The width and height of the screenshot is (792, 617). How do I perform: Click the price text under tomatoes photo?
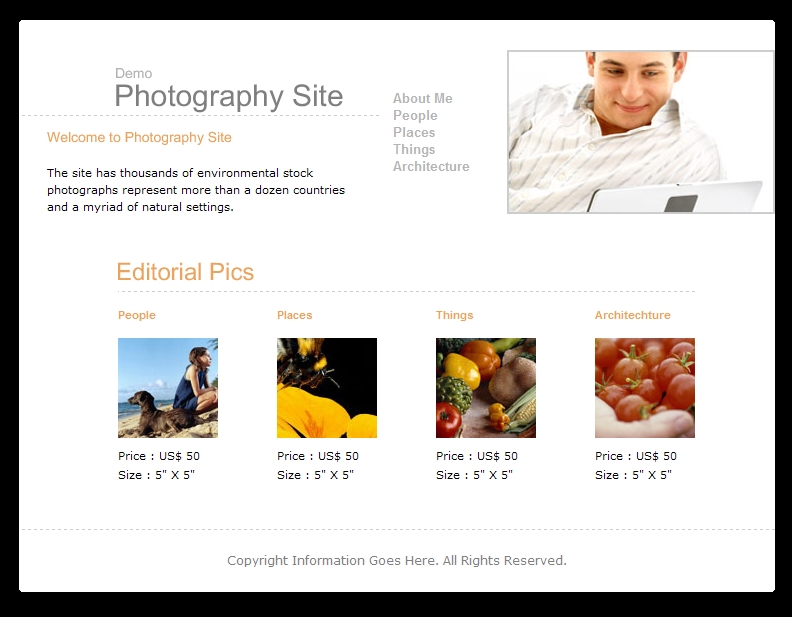pos(636,456)
